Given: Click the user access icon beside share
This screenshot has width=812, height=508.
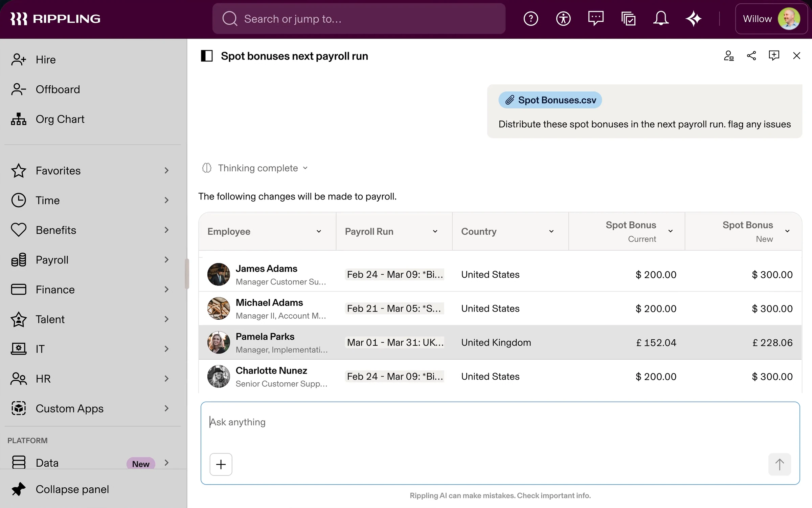Looking at the screenshot, I should [x=729, y=56].
